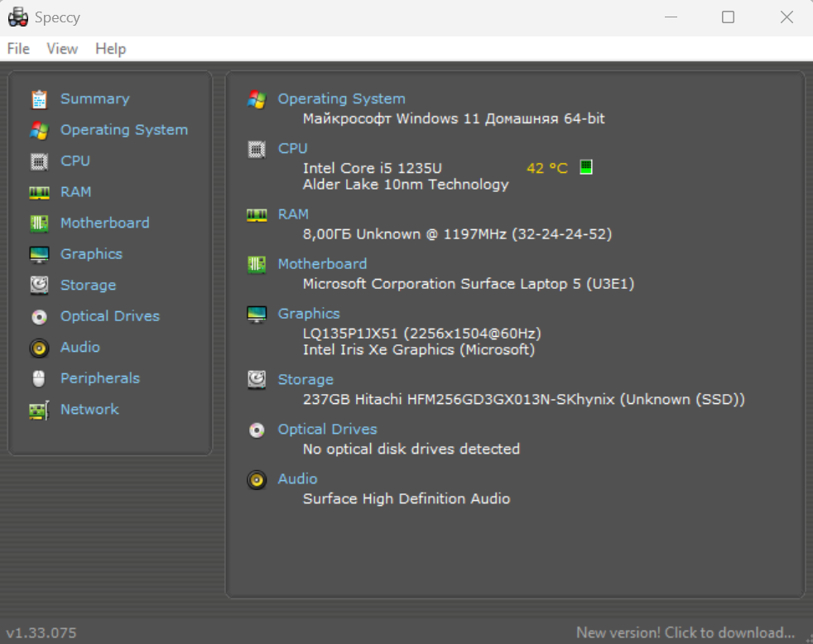The height and width of the screenshot is (644, 813).
Task: Show the Graphics section from sidebar
Action: pyautogui.click(x=91, y=254)
